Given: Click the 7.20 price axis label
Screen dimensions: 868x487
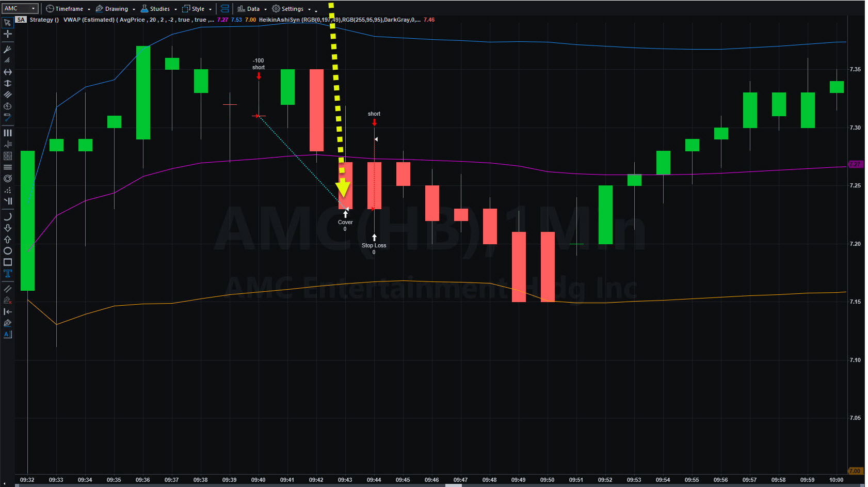Looking at the screenshot, I should (x=855, y=244).
